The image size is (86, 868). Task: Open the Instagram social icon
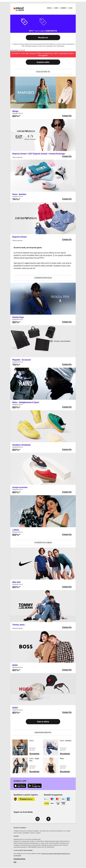coord(38,819)
